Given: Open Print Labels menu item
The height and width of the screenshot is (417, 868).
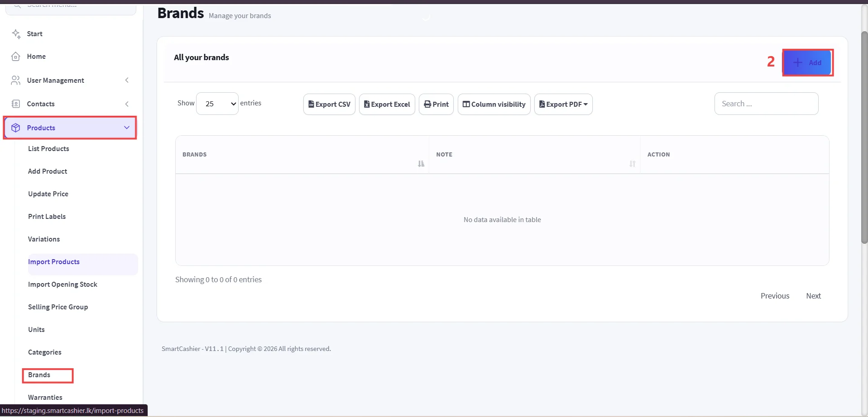Looking at the screenshot, I should pos(47,217).
